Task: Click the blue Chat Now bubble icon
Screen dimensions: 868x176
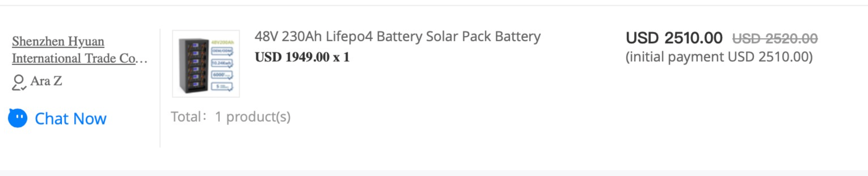Action: pos(18,118)
